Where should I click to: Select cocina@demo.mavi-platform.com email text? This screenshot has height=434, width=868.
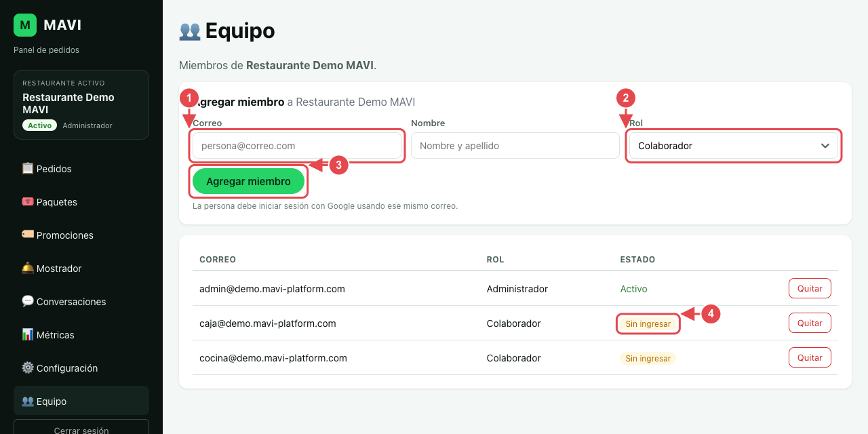click(273, 358)
